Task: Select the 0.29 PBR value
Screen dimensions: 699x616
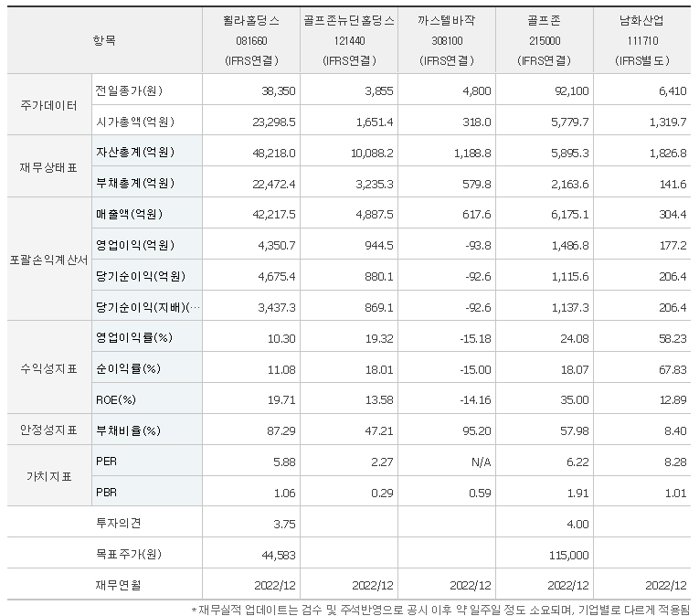Action: tap(382, 493)
